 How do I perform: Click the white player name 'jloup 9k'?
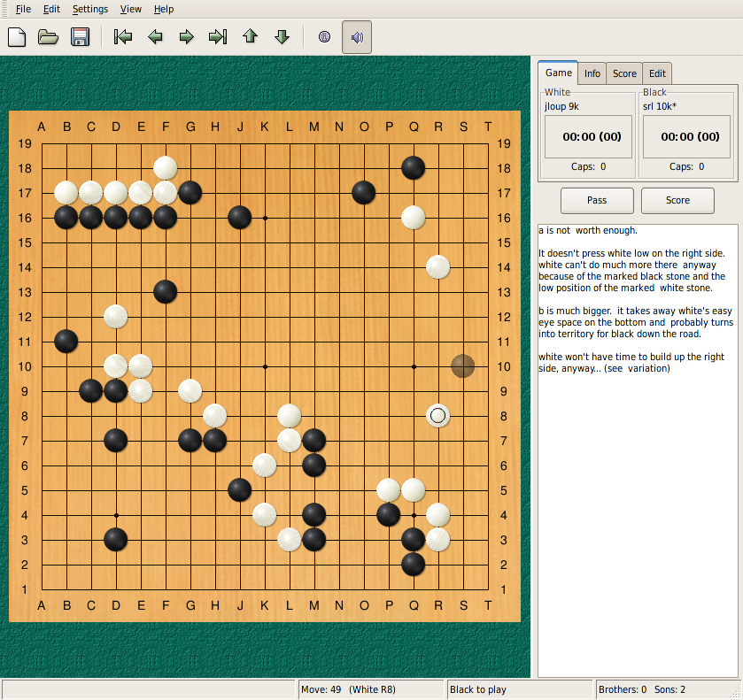(x=562, y=106)
